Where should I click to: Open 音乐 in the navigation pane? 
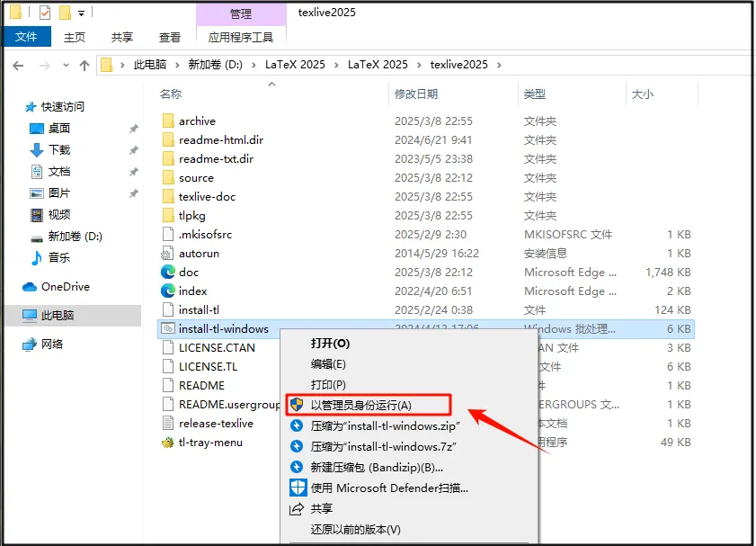coord(59,258)
